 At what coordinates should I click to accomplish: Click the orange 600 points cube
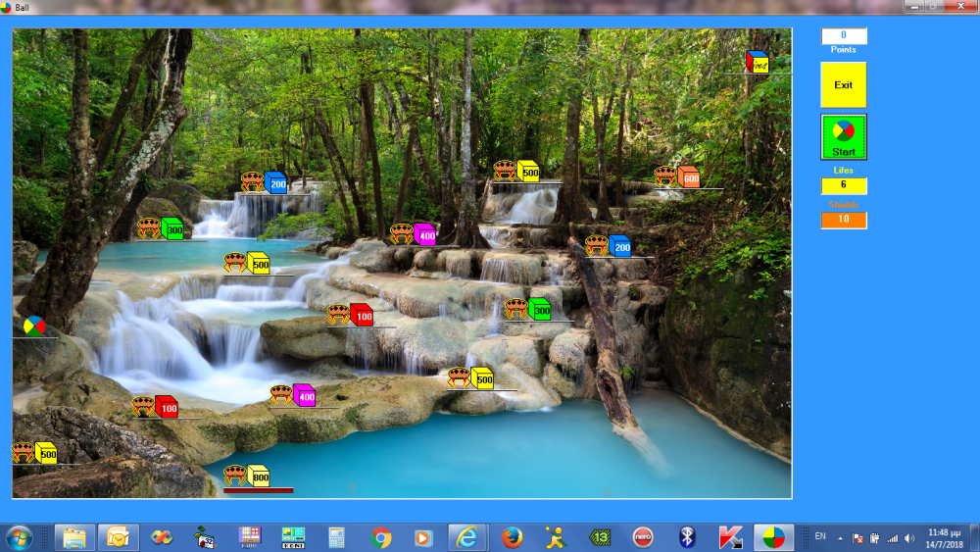click(689, 176)
